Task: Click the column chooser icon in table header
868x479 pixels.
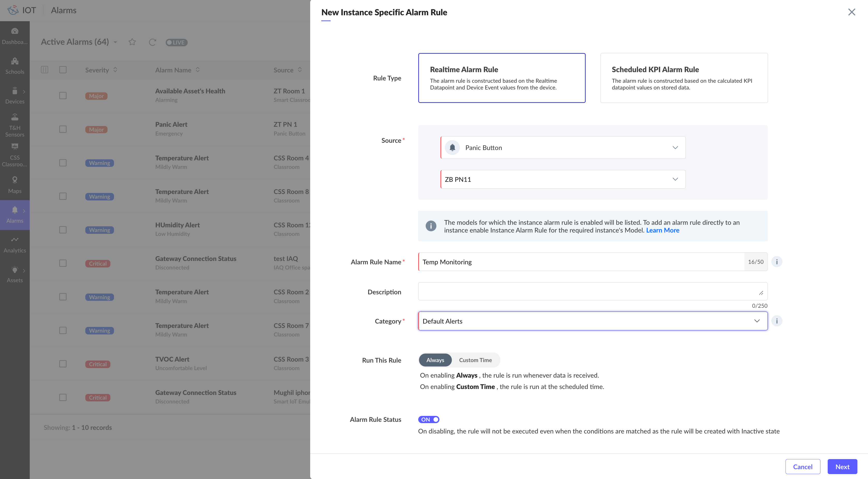Action: tap(44, 70)
